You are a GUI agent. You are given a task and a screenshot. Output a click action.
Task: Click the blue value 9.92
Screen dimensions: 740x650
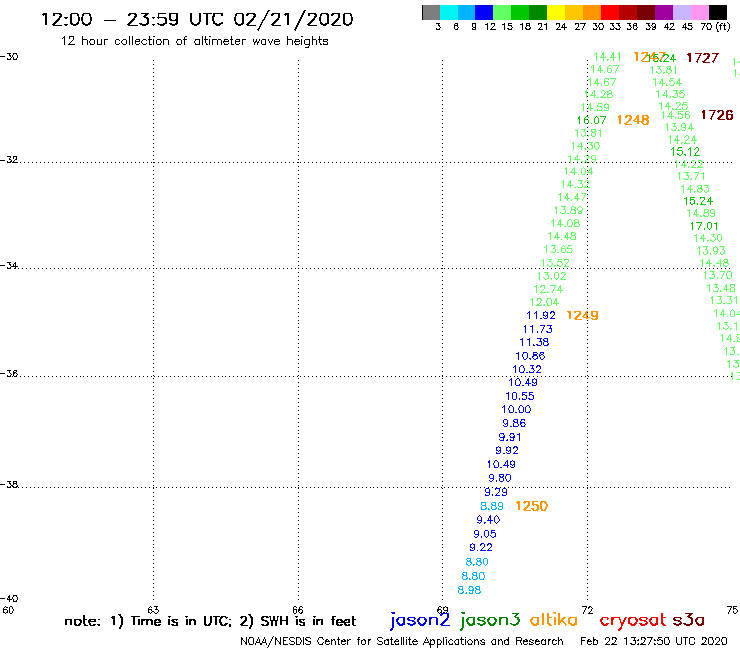pyautogui.click(x=507, y=450)
